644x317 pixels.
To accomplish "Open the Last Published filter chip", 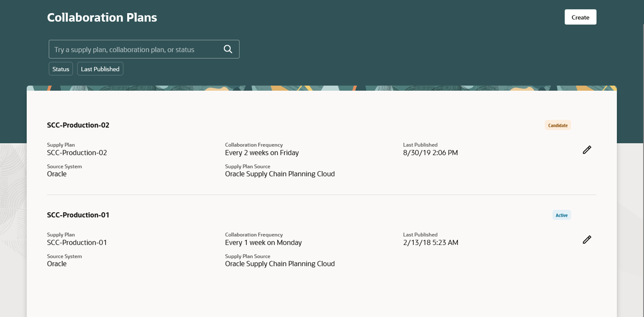I will coord(100,69).
